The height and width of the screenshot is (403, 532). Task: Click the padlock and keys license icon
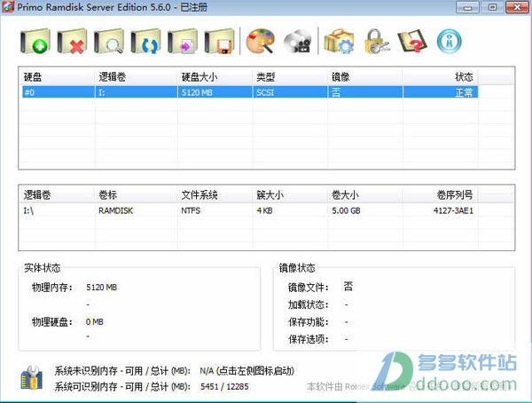[377, 41]
